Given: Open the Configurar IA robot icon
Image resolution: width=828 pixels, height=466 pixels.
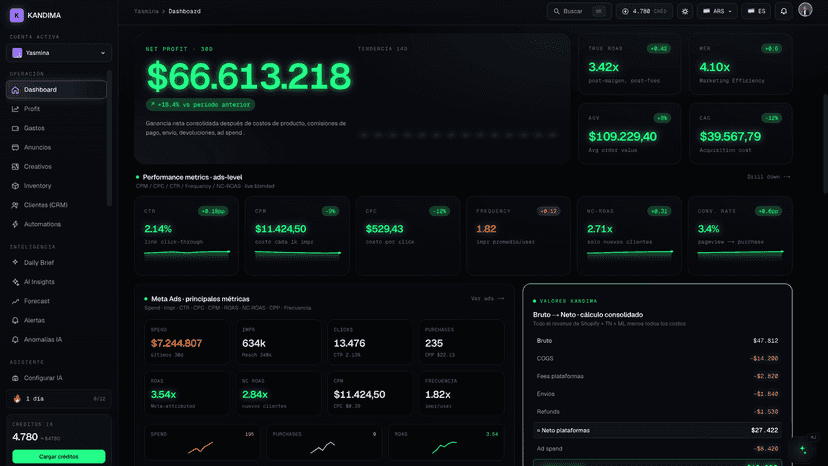Looking at the screenshot, I should 15,378.
